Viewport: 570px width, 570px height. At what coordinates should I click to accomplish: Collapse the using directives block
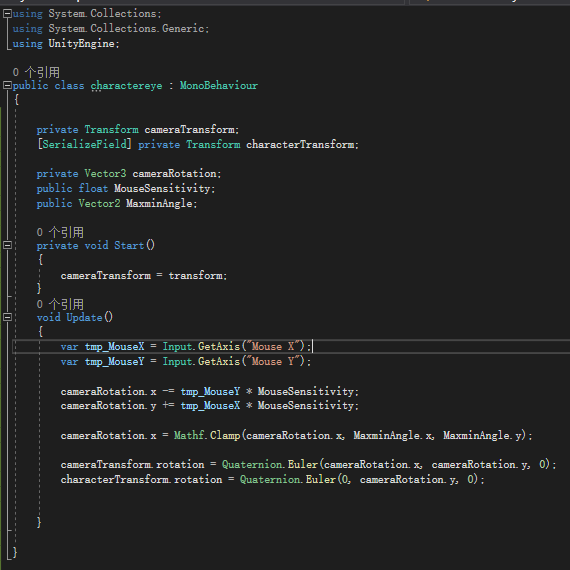[x=7, y=14]
